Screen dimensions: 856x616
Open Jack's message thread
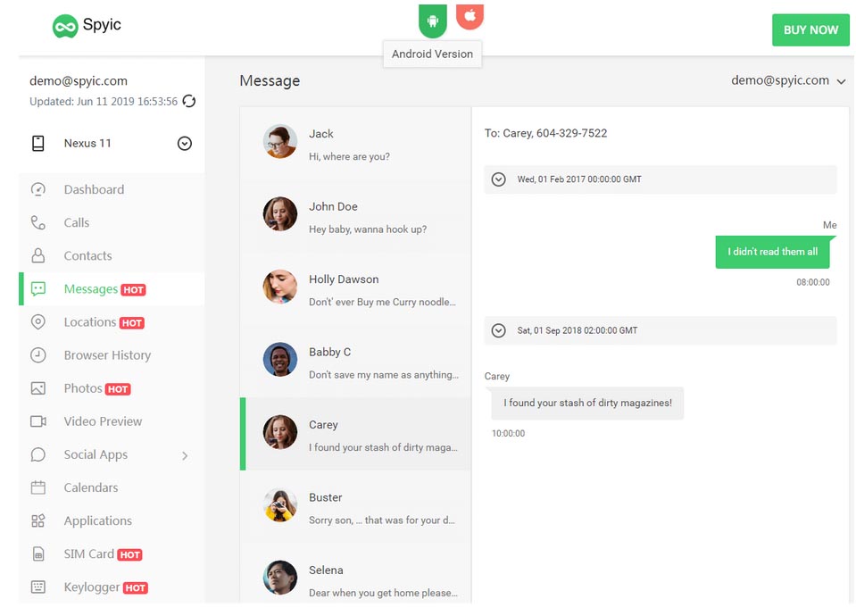[x=355, y=144]
